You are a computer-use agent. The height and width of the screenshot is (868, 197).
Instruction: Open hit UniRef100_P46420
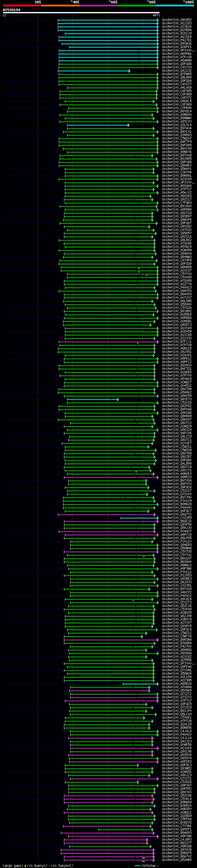[177, 735]
